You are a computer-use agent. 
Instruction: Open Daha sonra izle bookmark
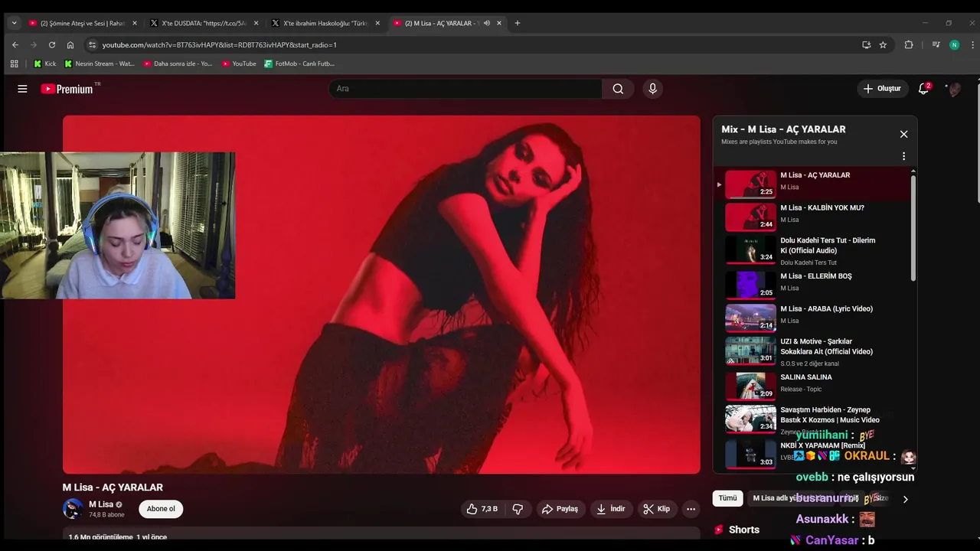178,64
